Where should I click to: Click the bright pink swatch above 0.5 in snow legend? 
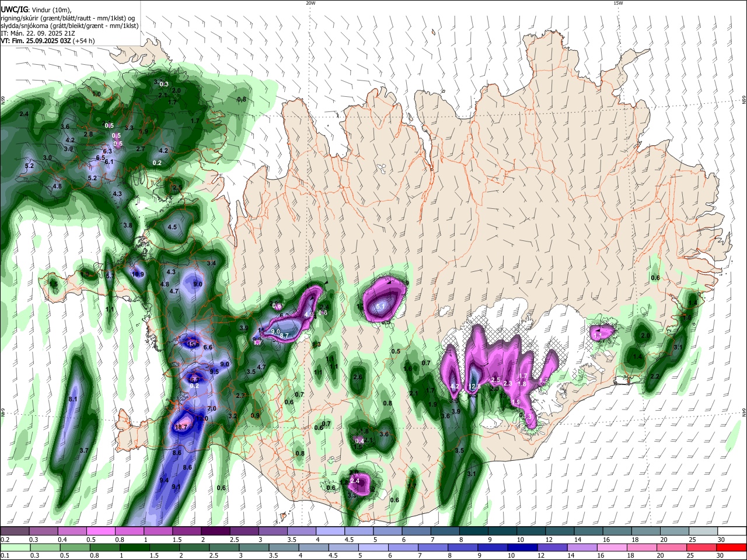(x=100, y=531)
